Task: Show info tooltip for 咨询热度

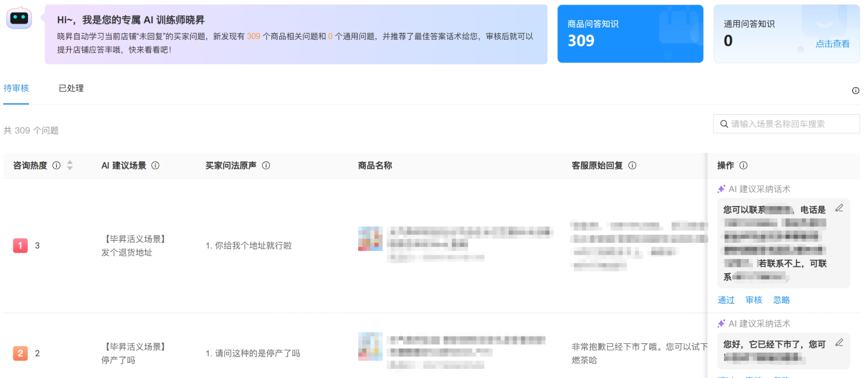Action: [x=56, y=165]
